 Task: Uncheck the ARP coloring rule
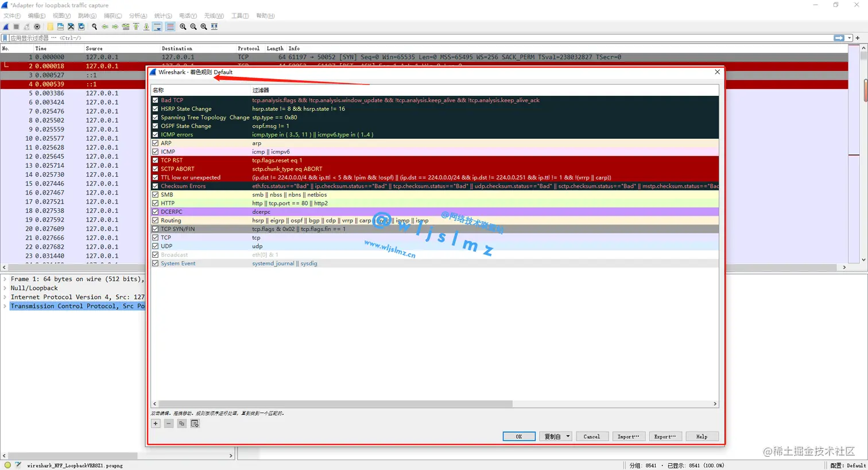coord(156,143)
